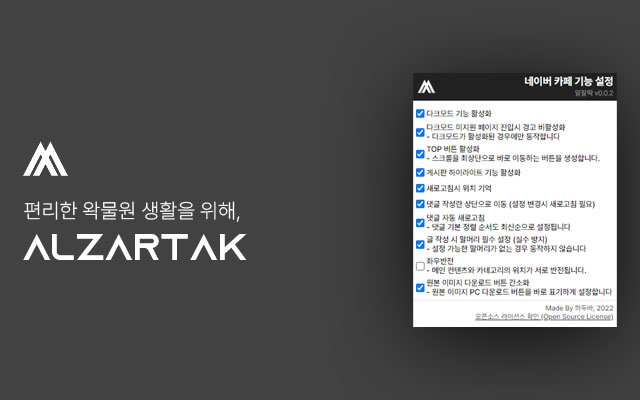The image size is (640, 400).
Task: Uncheck 글 작성 시 말머리 필수 설정
Action: click(x=420, y=244)
